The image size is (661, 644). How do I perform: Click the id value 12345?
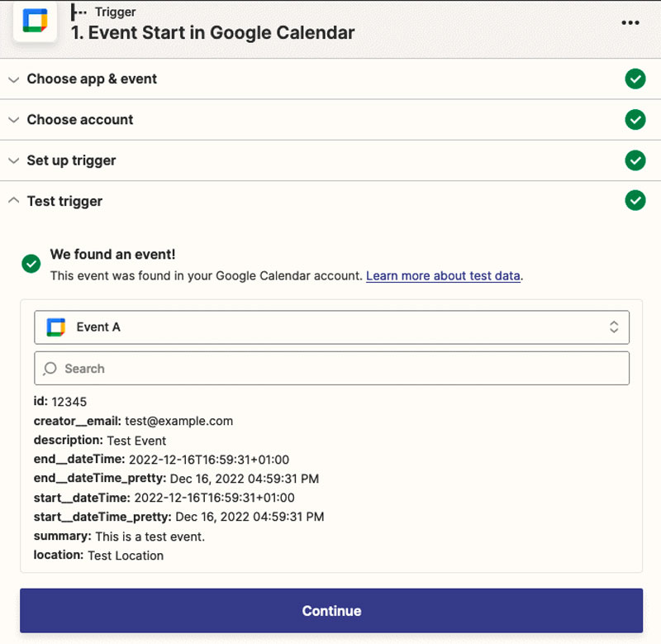(x=69, y=402)
